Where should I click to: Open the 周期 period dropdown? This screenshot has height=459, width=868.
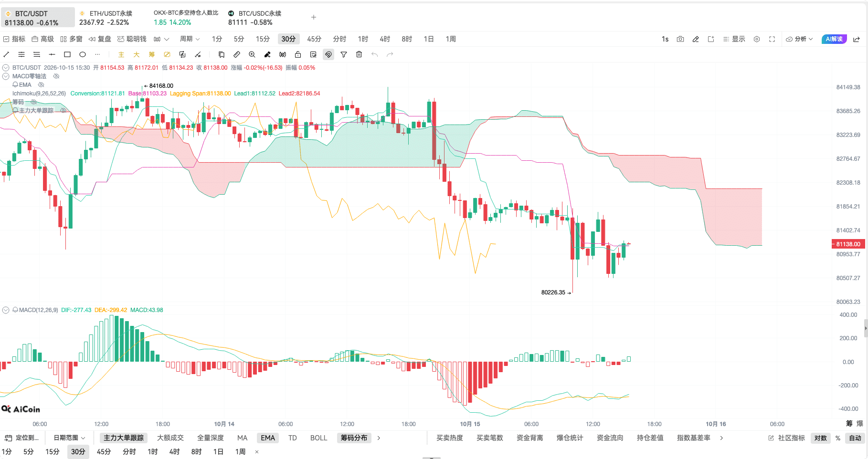pos(190,39)
